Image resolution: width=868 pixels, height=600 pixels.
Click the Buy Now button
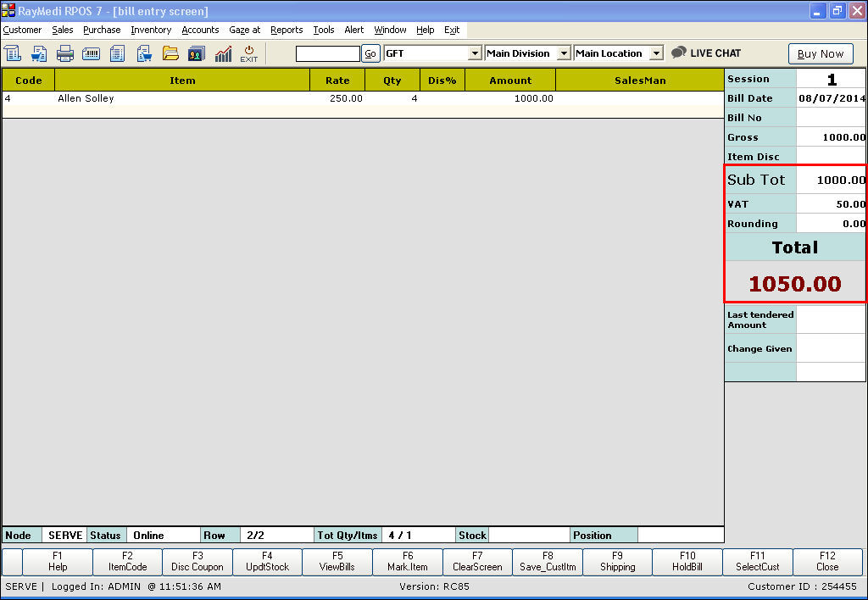click(x=821, y=53)
